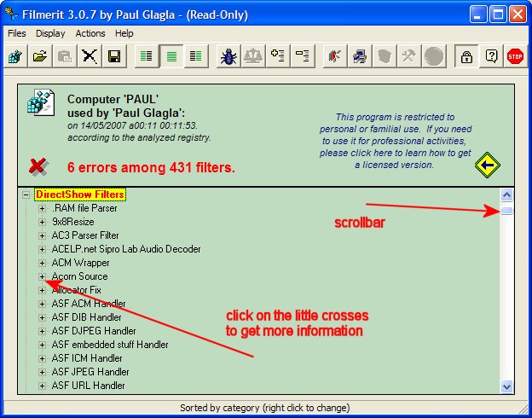Screen dimensions: 532x418
Task: Expand the ASF DJPEG Handler node
Action: point(42,331)
